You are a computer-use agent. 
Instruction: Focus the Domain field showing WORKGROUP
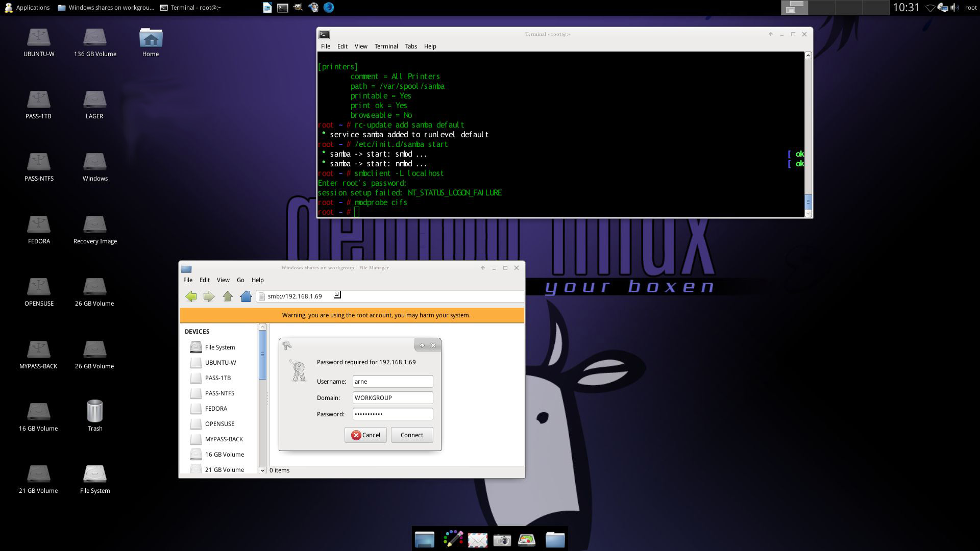392,397
